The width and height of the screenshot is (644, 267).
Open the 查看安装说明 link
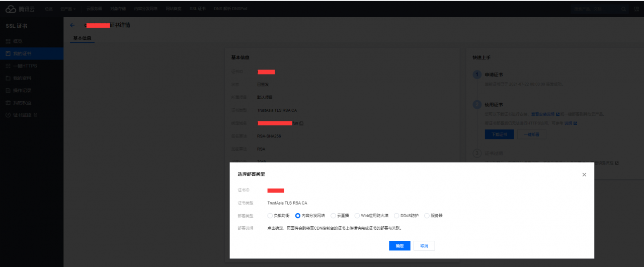click(x=543, y=114)
